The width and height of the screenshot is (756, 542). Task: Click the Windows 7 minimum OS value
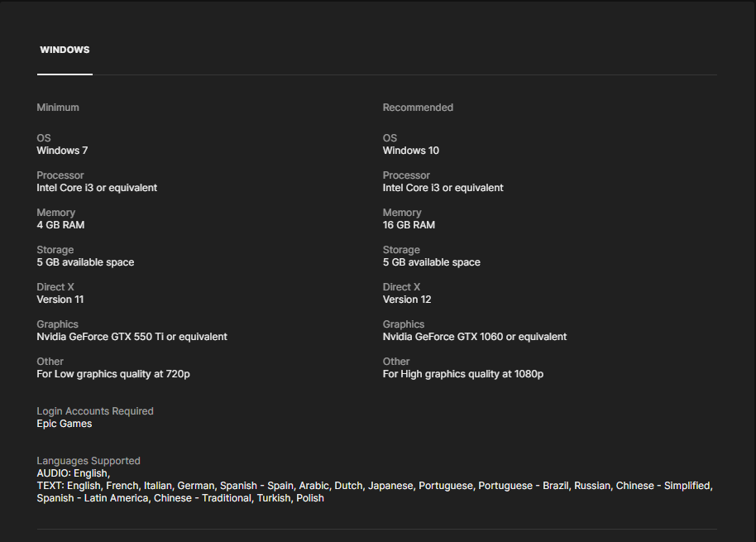click(x=62, y=151)
